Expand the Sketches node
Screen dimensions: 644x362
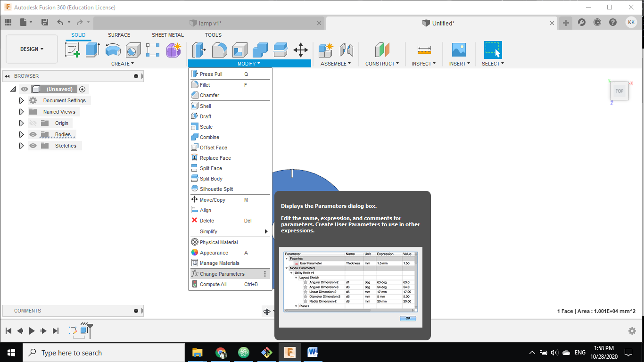[x=21, y=146]
